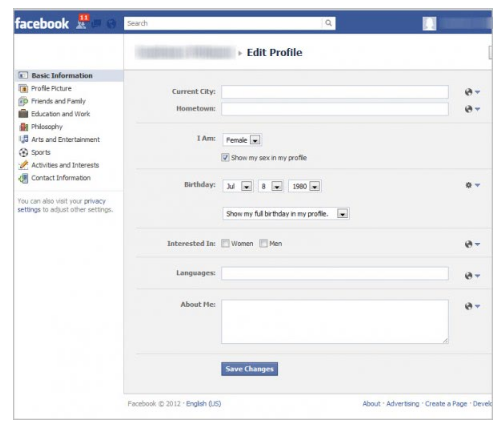
Task: Open Interested In privacy globe selector
Action: (472, 244)
